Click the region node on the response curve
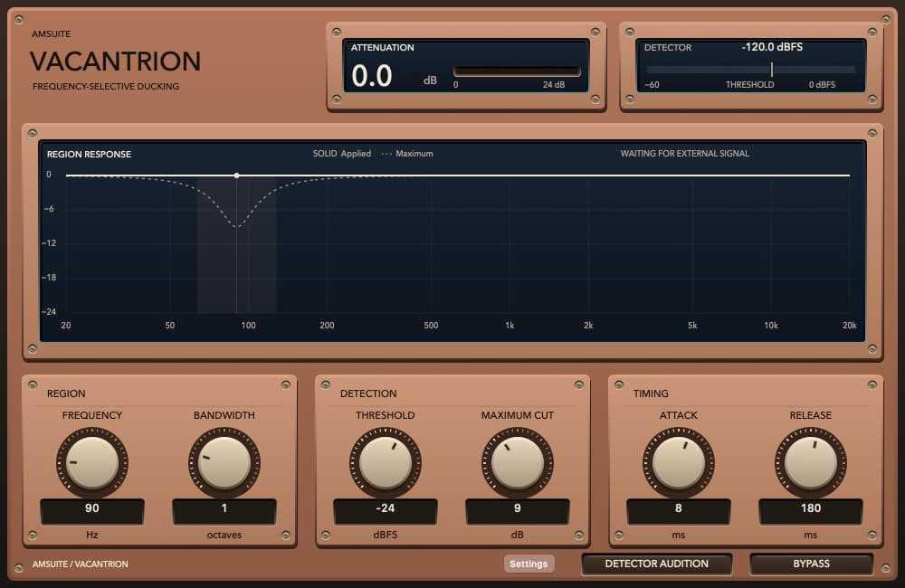 click(236, 175)
